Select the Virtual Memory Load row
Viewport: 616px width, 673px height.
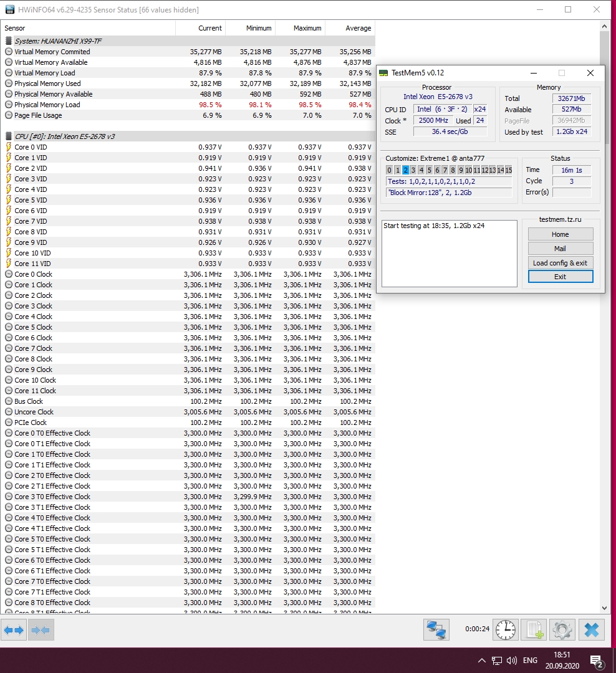tap(188, 73)
